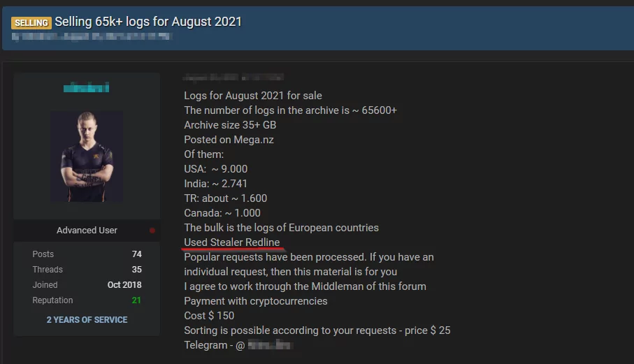The image size is (634, 364).
Task: Click the green Reputation value 21
Action: [x=136, y=300]
